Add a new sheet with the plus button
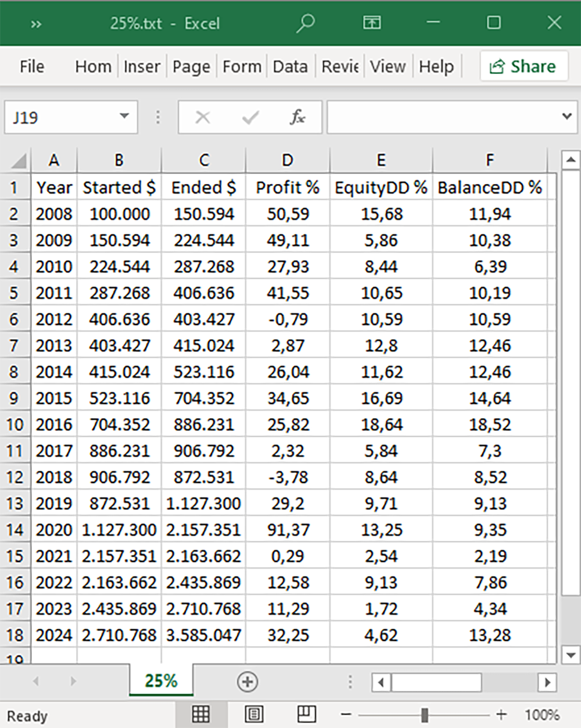 (248, 682)
